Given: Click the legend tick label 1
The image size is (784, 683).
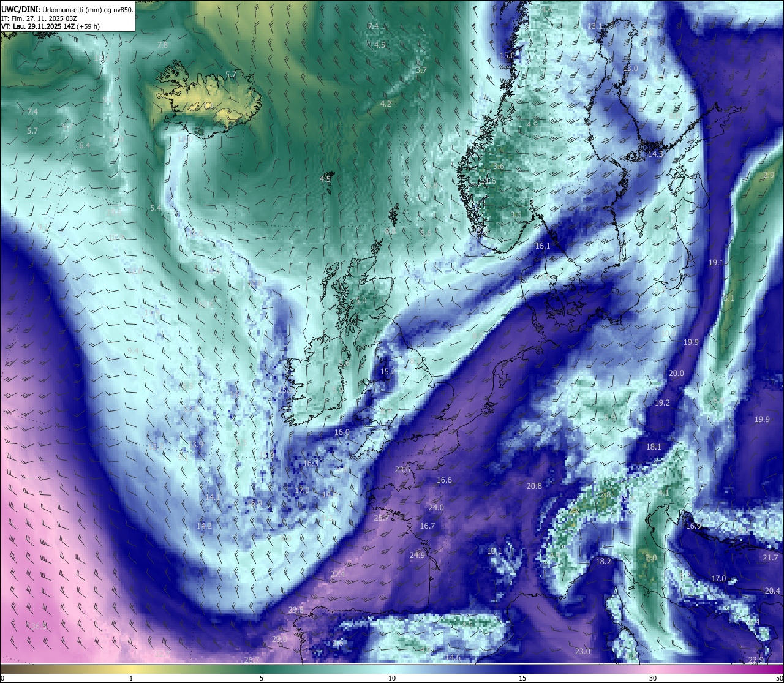Looking at the screenshot, I should (131, 678).
